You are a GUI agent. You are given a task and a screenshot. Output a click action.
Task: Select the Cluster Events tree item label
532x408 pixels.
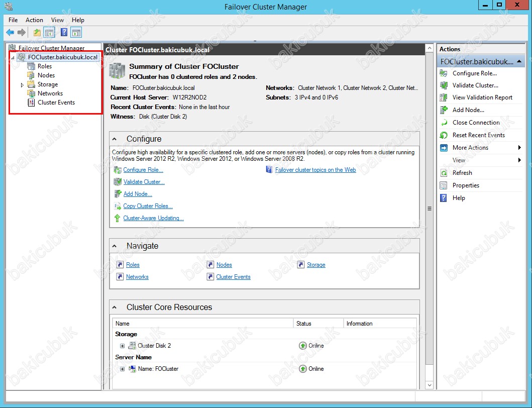56,103
